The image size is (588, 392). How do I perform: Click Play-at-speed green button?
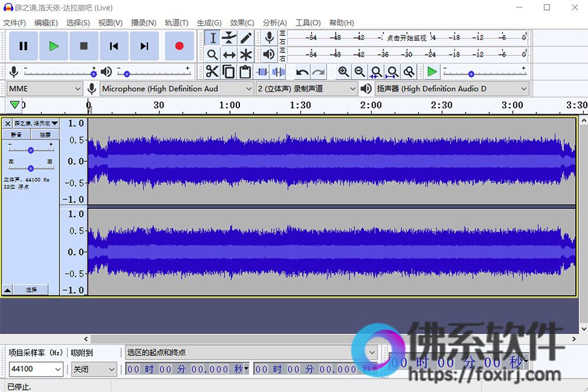tap(432, 71)
